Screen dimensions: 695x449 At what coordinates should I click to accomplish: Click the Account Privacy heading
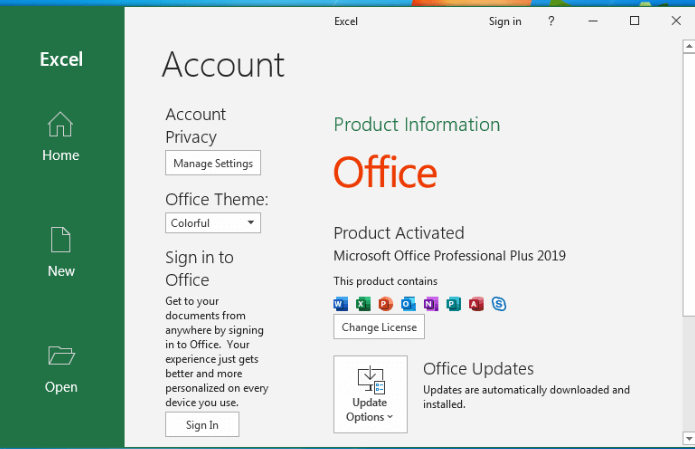(195, 126)
